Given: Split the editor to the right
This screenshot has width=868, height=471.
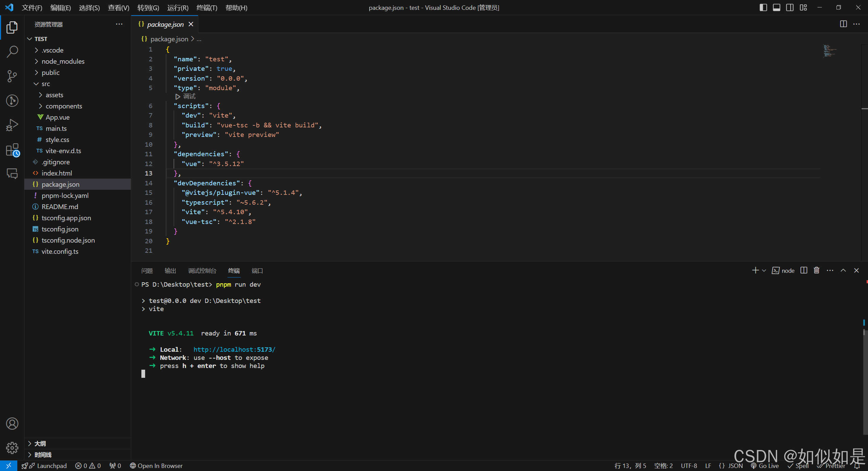Looking at the screenshot, I should tap(843, 24).
